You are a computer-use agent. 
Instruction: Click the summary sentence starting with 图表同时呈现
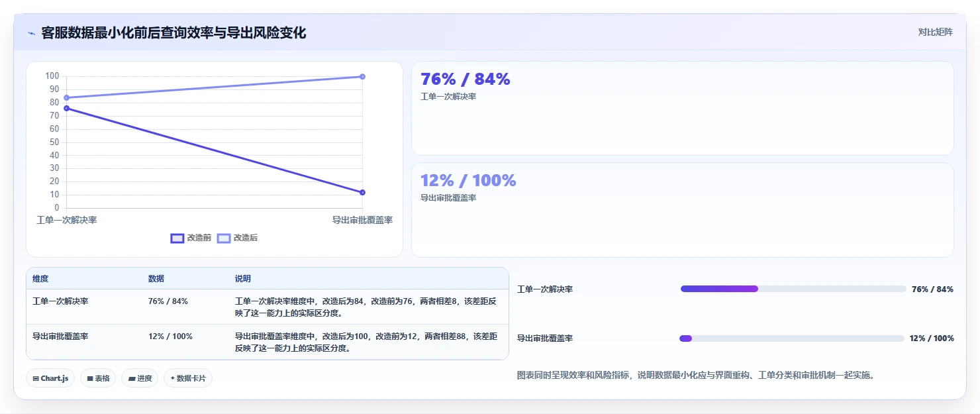(696, 376)
